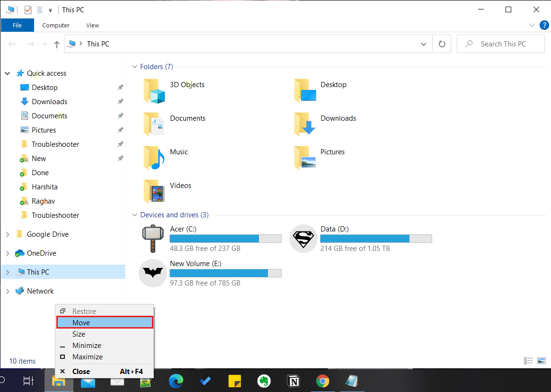Image resolution: width=551 pixels, height=392 pixels.
Task: Open the Data (D:) Superman drive
Action: (303, 239)
